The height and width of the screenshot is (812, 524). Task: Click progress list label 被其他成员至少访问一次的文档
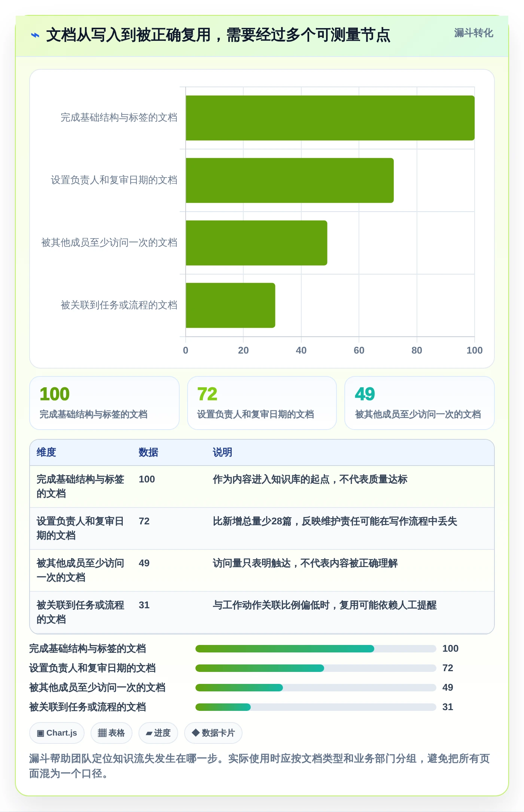pyautogui.click(x=97, y=688)
